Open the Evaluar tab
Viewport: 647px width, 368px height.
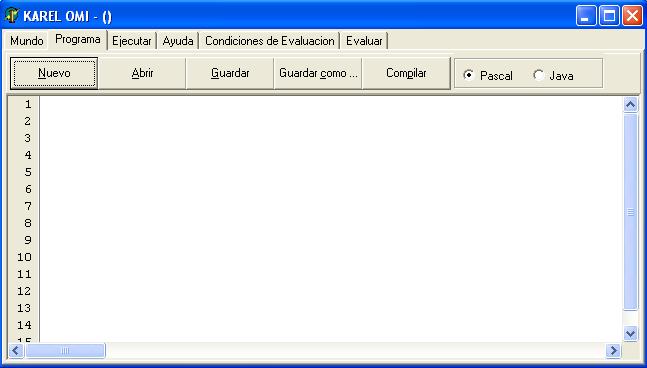364,41
